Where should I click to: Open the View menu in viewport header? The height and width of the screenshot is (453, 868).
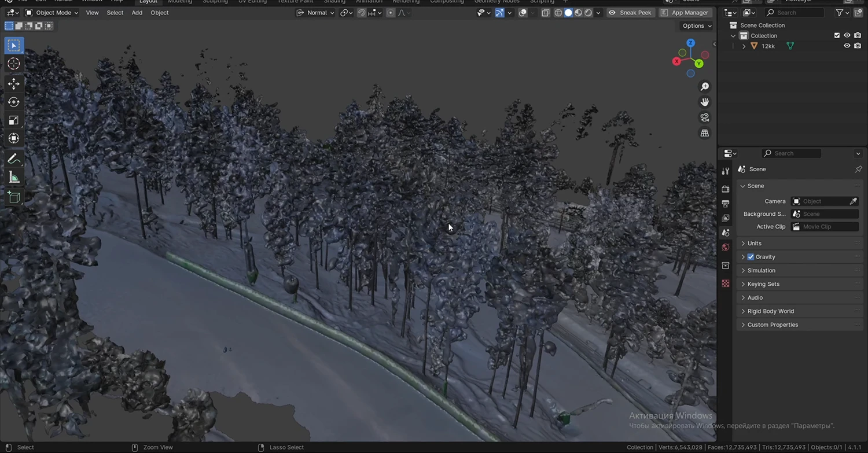(x=92, y=13)
